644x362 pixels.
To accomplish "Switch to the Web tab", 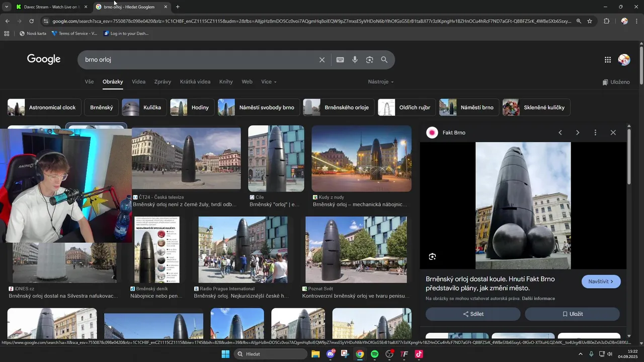I will tap(247, 82).
